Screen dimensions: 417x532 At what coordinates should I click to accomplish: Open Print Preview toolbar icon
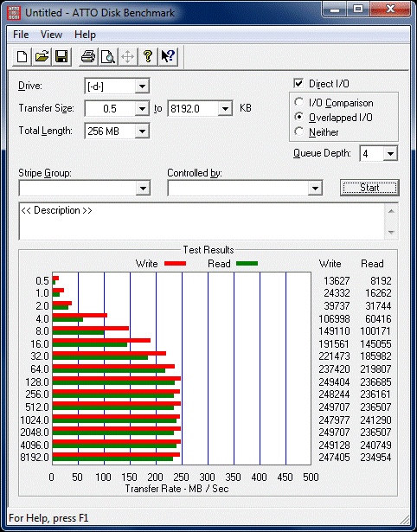(x=108, y=56)
